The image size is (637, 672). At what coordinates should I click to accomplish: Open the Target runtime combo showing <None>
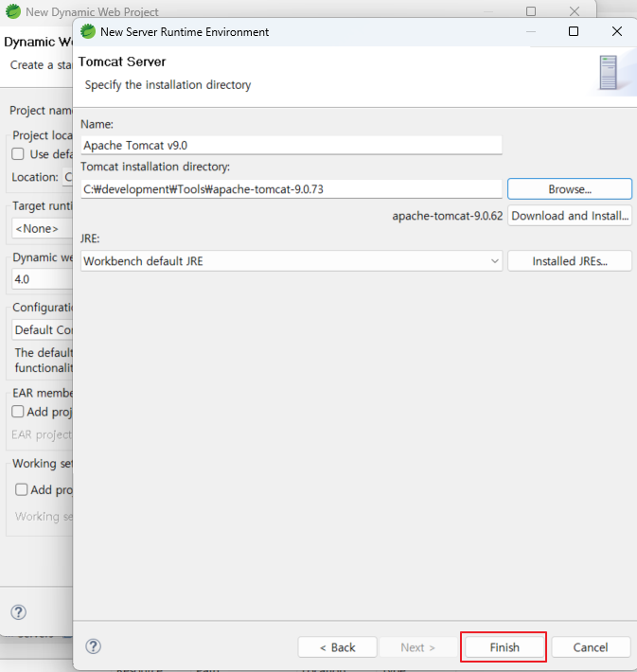[x=42, y=228]
